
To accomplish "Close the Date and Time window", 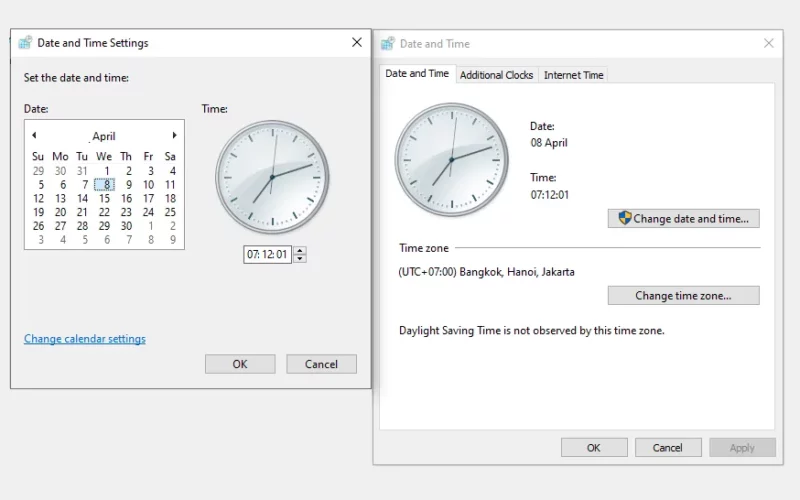I will point(768,43).
